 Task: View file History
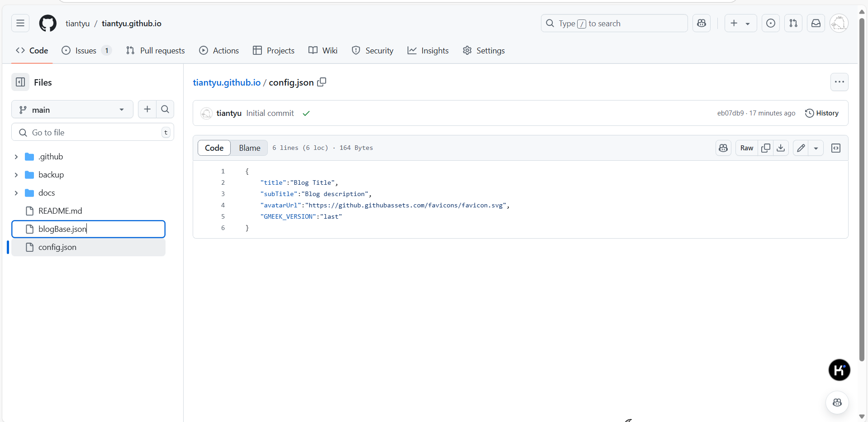point(822,113)
